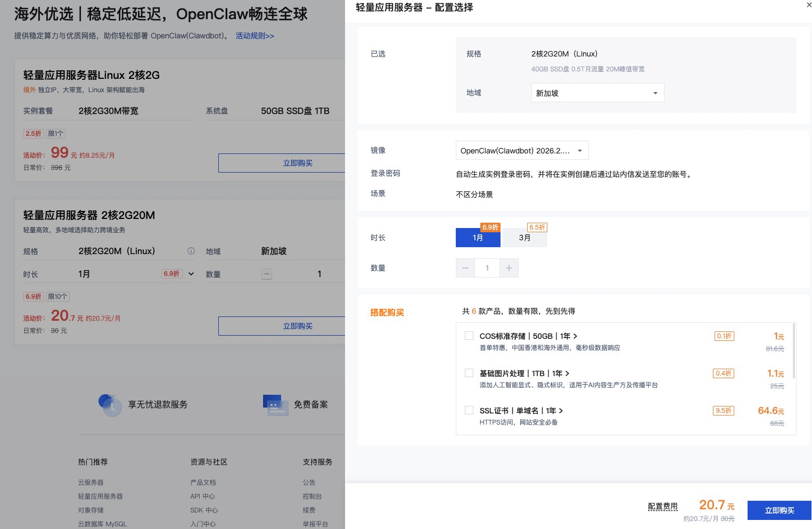Select the 1月 duration option

point(478,238)
